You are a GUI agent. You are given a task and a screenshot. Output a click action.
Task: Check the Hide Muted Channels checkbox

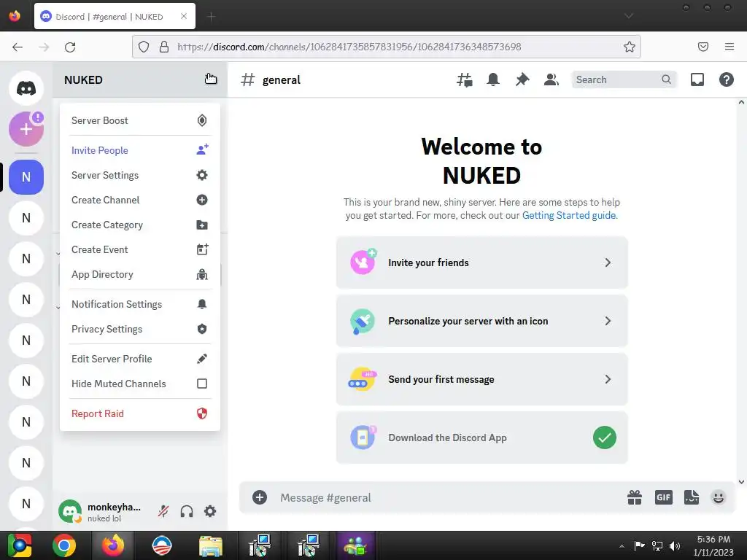point(202,384)
